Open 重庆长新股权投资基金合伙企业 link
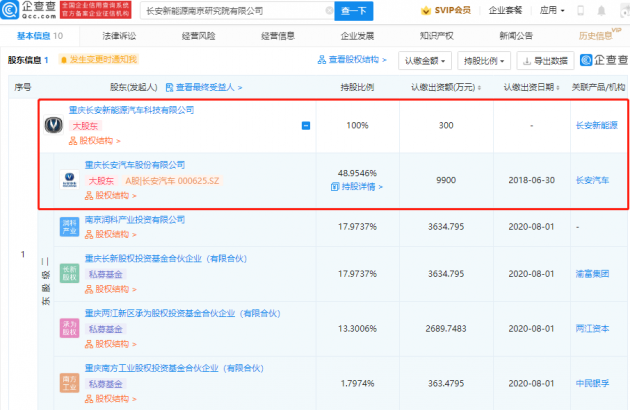The height and width of the screenshot is (410, 630). point(166,258)
